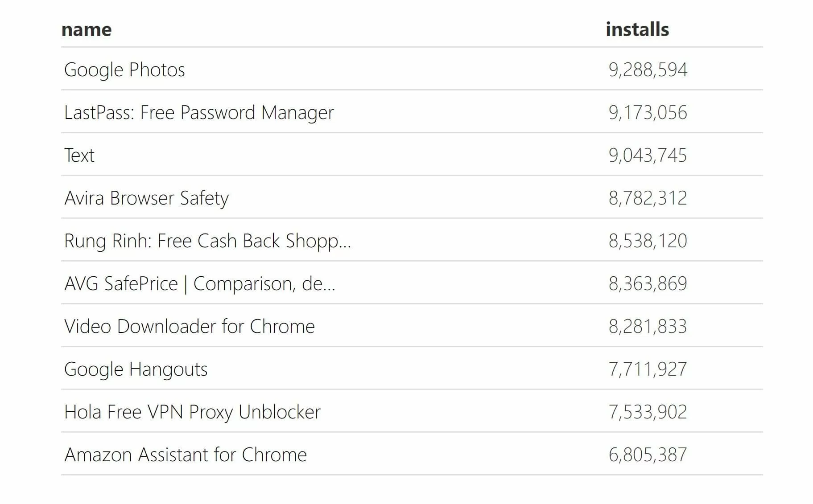Click the 8,363,869 installs cell
This screenshot has width=813, height=504.
648,284
